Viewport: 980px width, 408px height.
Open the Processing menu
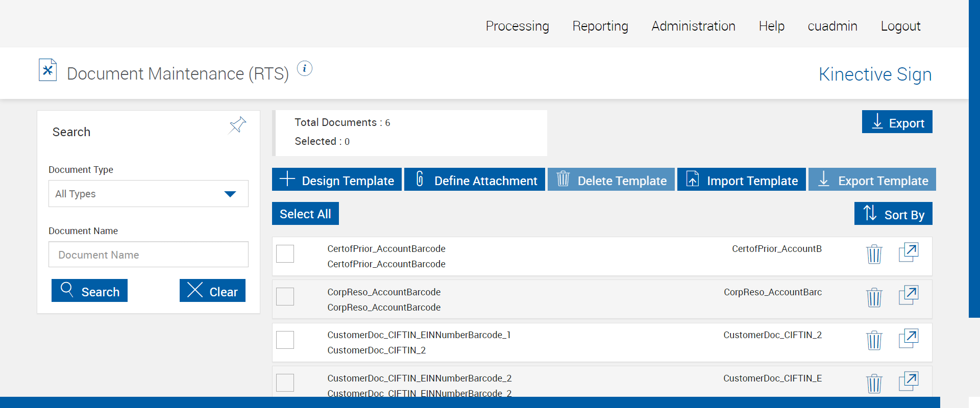coord(517,26)
